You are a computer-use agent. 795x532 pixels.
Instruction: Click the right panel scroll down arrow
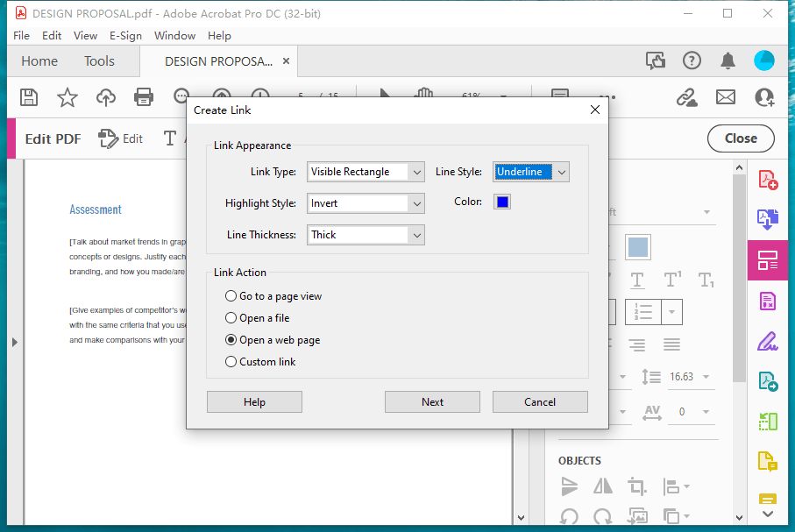point(739,518)
